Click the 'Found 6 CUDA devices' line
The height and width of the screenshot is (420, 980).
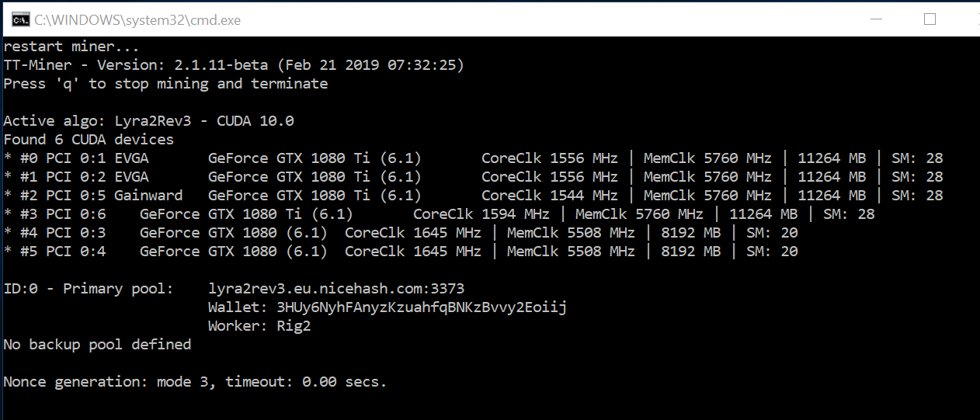click(89, 140)
